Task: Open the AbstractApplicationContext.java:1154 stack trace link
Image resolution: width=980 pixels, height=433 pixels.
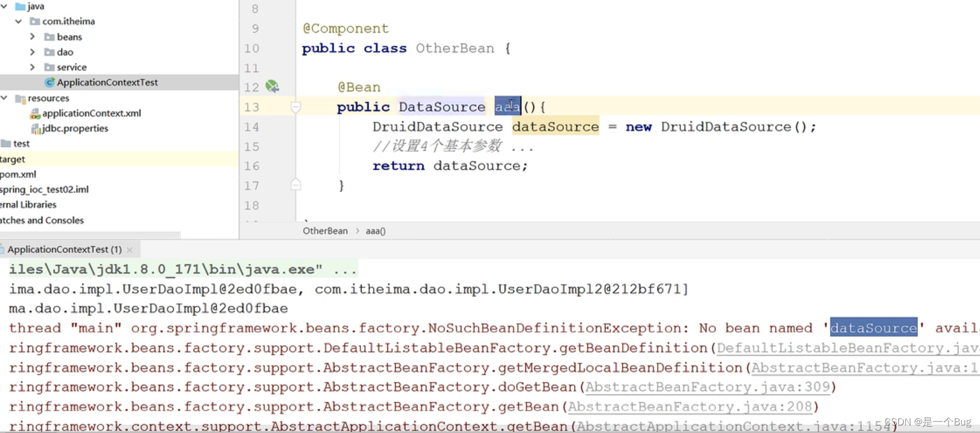Action: coord(734,426)
